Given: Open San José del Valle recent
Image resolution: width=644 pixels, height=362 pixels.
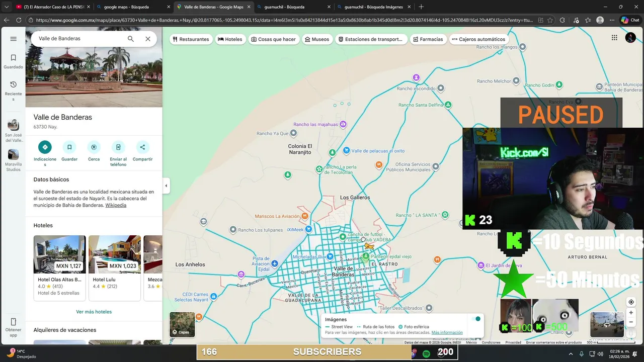Looking at the screenshot, I should pos(13,131).
